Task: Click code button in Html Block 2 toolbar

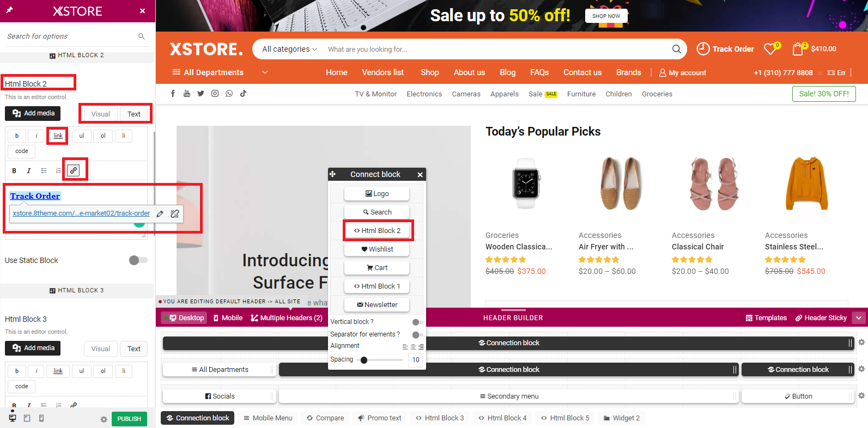Action: [22, 151]
